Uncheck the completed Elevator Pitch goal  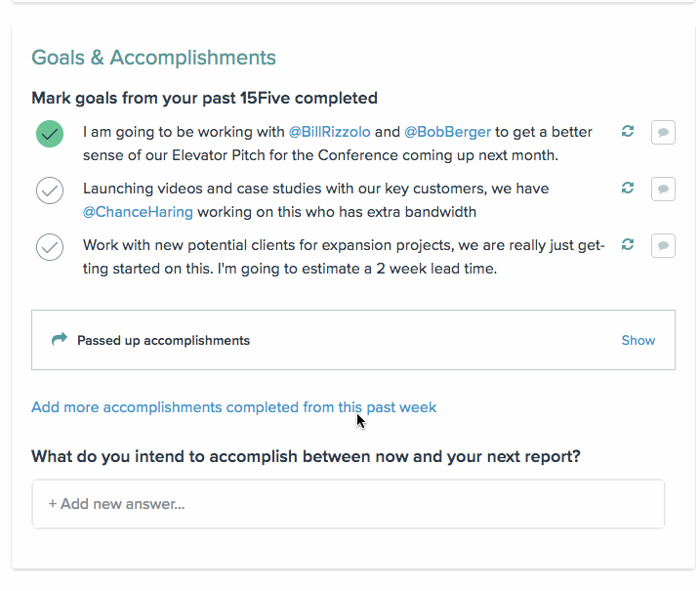pos(50,134)
